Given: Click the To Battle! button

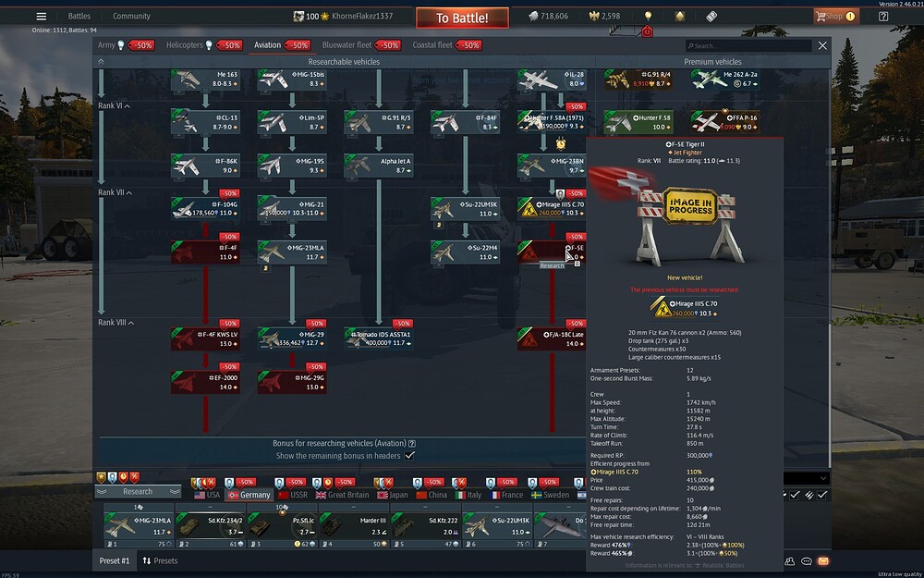Looking at the screenshot, I should pyautogui.click(x=462, y=18).
